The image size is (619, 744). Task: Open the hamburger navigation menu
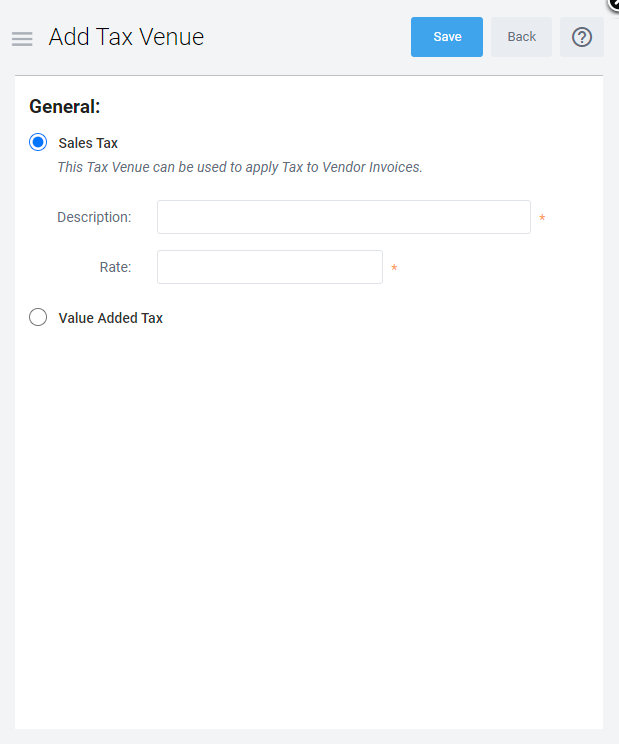pos(22,38)
